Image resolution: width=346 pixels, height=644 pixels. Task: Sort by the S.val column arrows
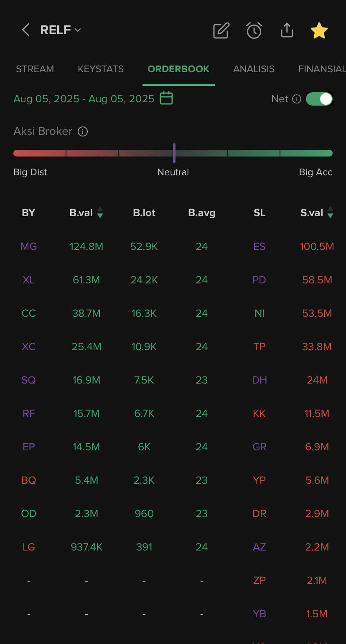coord(330,212)
